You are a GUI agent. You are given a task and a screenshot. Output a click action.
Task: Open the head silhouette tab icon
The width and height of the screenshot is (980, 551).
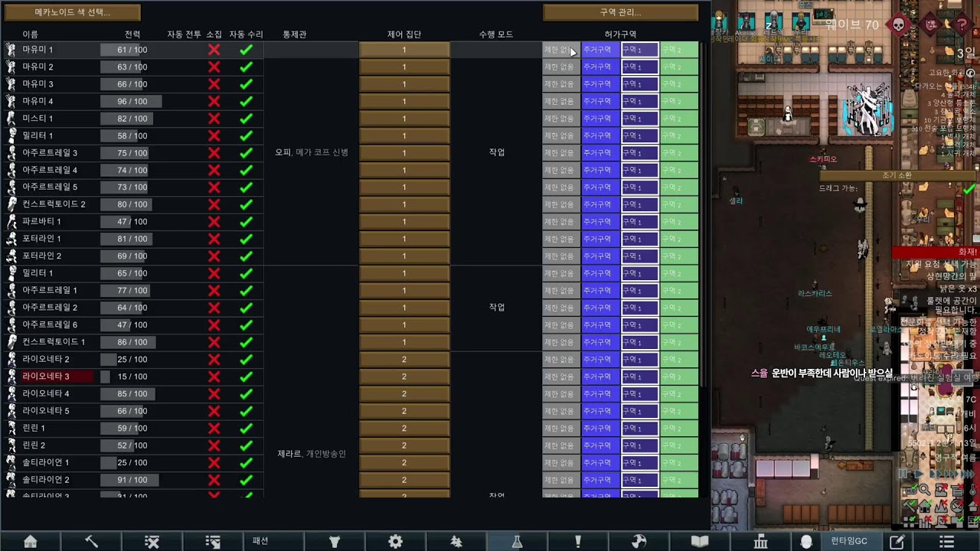[805, 541]
